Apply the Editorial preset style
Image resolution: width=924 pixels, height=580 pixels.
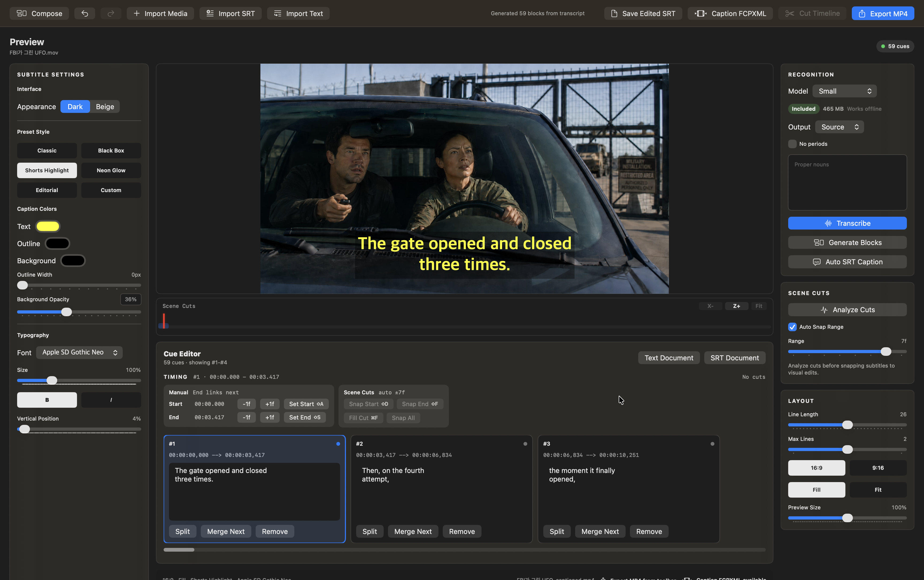[x=47, y=190]
